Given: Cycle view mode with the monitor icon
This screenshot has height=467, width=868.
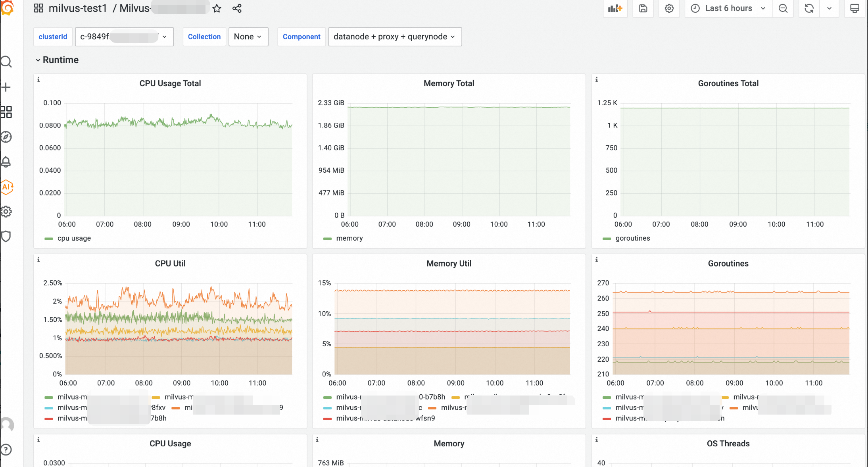Looking at the screenshot, I should (x=855, y=8).
